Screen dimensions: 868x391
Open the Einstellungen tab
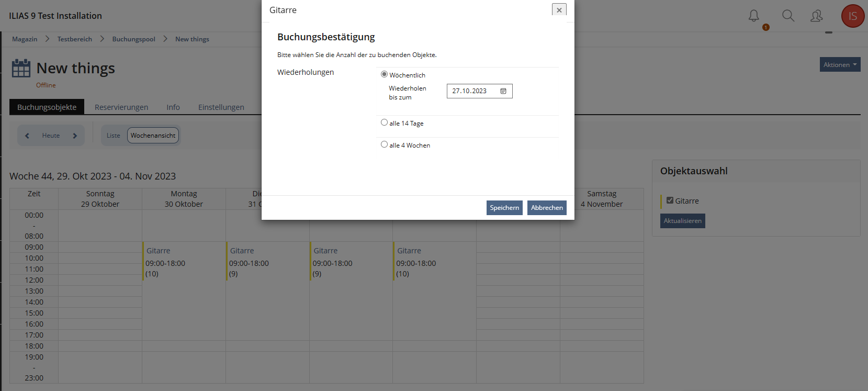pos(221,107)
